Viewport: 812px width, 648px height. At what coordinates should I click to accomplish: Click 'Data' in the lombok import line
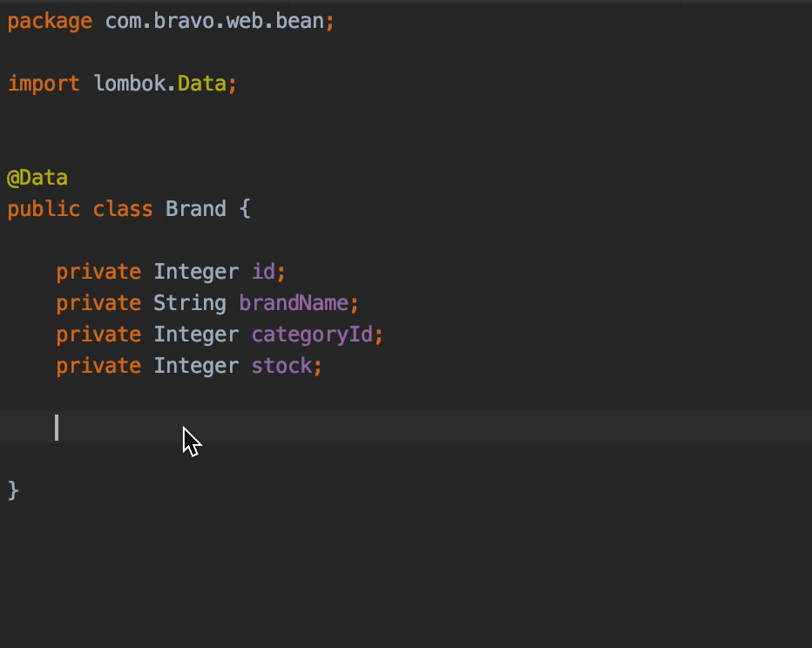click(x=202, y=84)
